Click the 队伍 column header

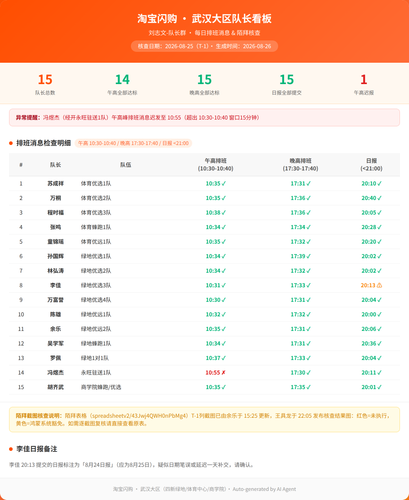[x=126, y=165]
